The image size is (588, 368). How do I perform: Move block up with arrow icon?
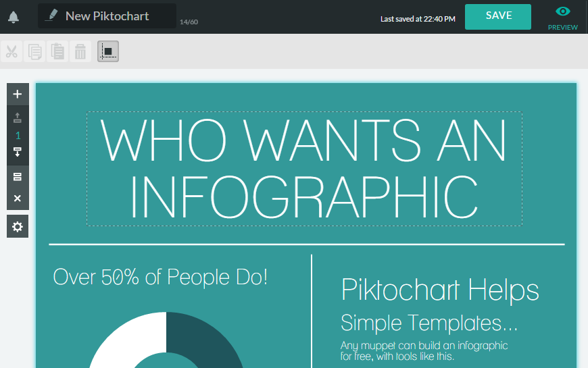click(18, 117)
